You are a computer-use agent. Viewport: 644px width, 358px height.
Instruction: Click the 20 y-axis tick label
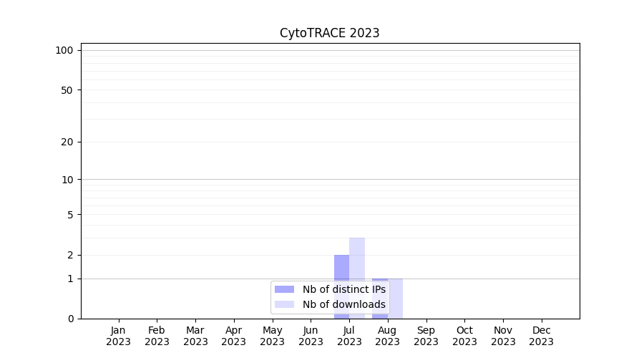[67, 142]
